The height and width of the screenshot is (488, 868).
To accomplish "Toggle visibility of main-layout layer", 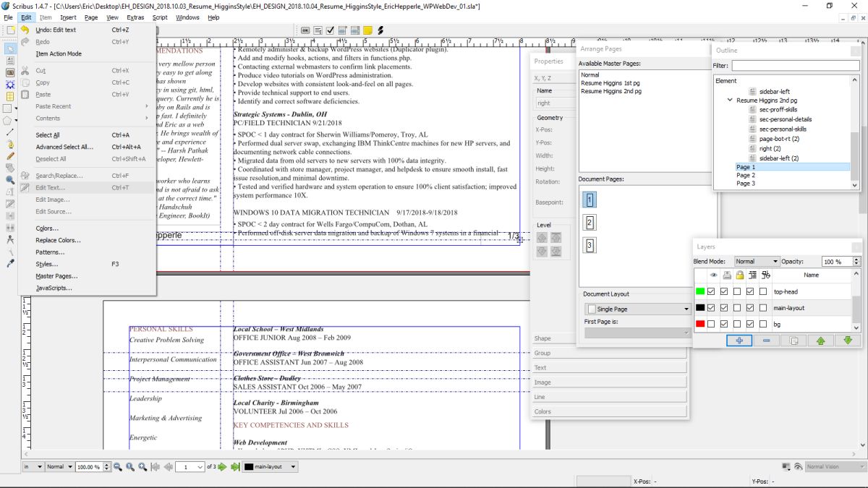I will click(x=712, y=307).
